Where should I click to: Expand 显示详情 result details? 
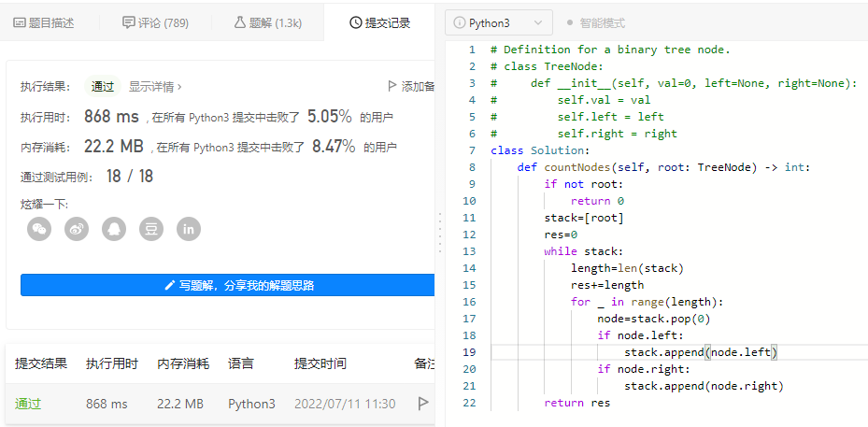coord(155,87)
